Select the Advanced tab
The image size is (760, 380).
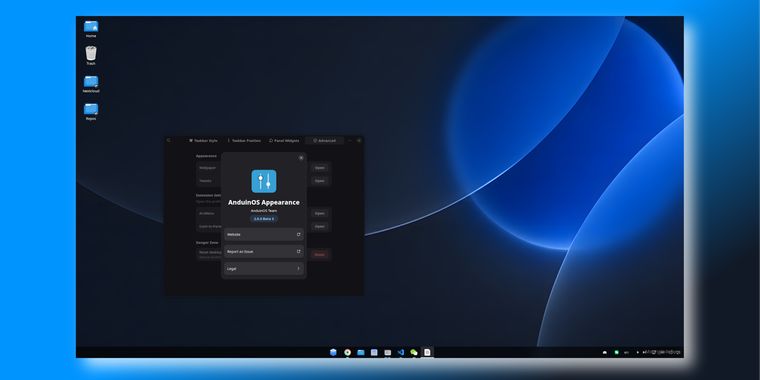coord(324,141)
